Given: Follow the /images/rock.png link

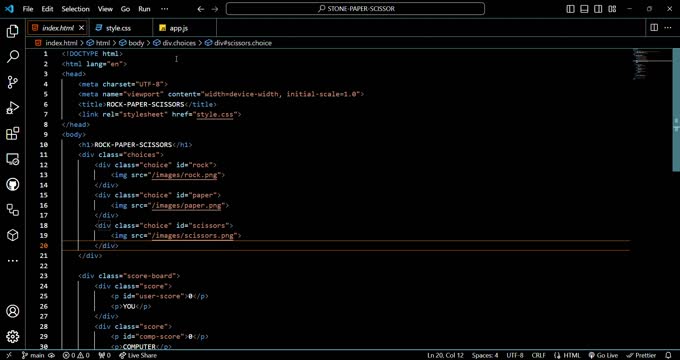Looking at the screenshot, I should (184, 175).
